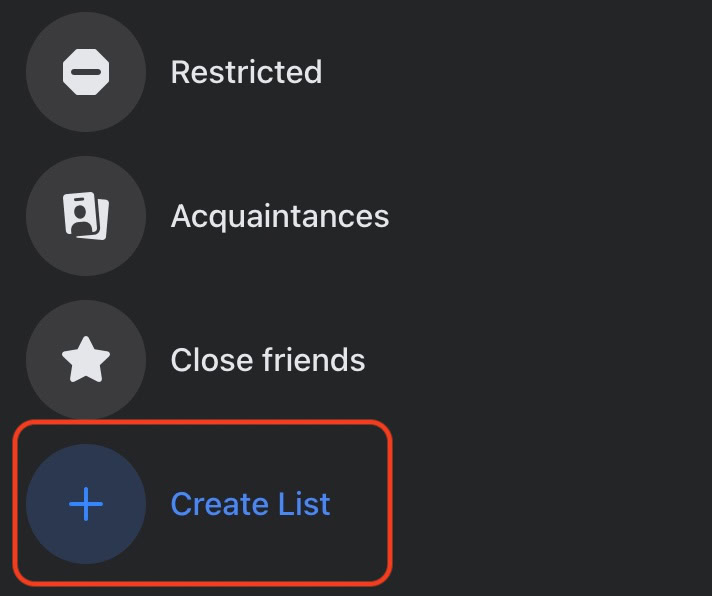Tap the contact cards glyph
Image resolution: width=712 pixels, height=596 pixels.
(x=86, y=216)
